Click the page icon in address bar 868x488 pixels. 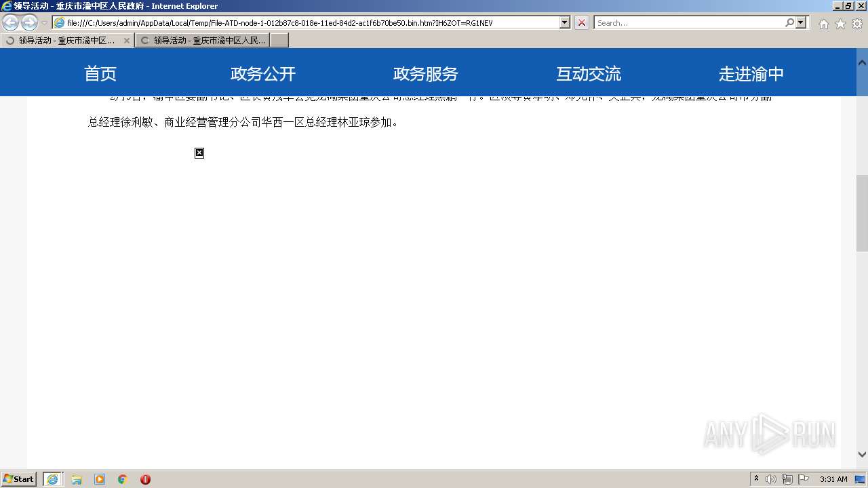pos(60,23)
